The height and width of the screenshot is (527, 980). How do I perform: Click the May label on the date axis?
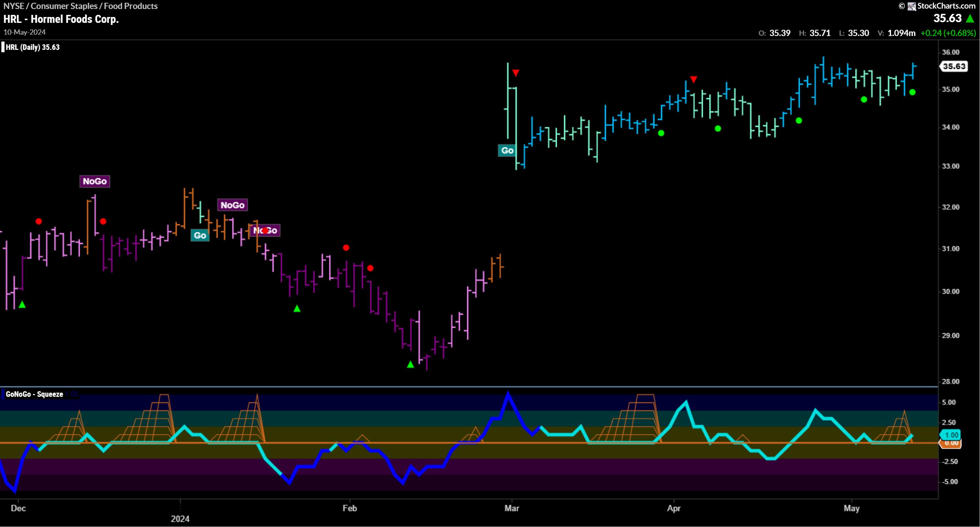851,508
